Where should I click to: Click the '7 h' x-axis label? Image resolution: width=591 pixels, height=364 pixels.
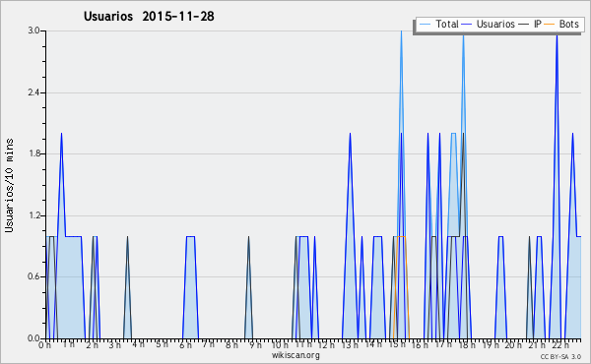coord(208,344)
